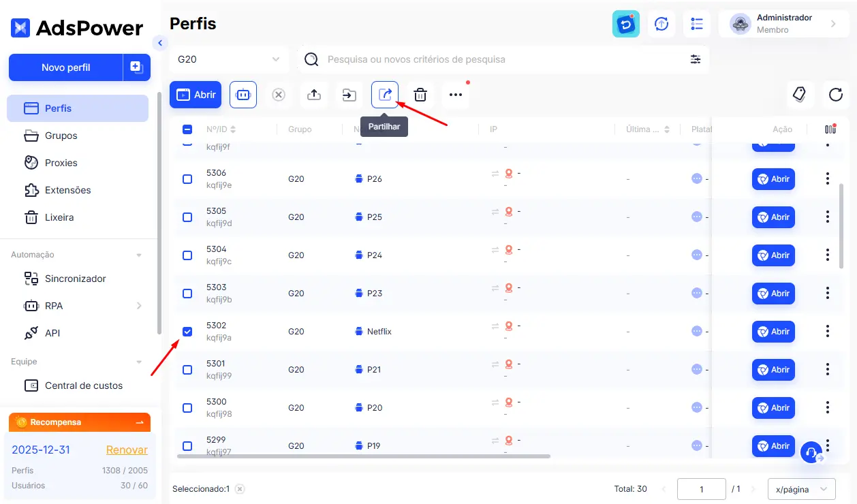Sort by the Última column

666,129
